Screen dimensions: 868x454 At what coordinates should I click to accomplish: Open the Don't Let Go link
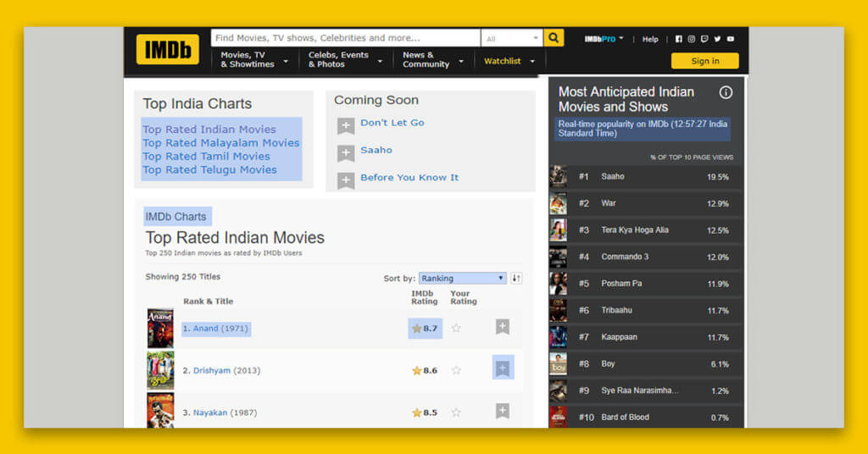coord(392,123)
